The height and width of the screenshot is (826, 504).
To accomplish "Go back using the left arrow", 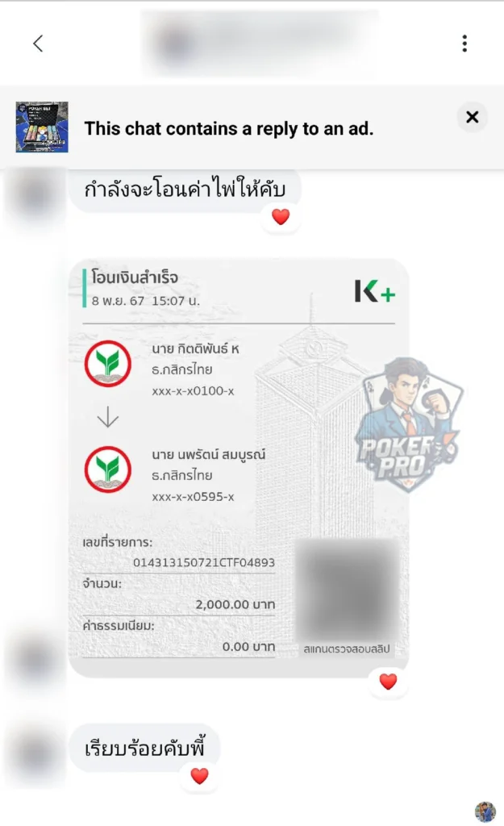I will coord(38,44).
